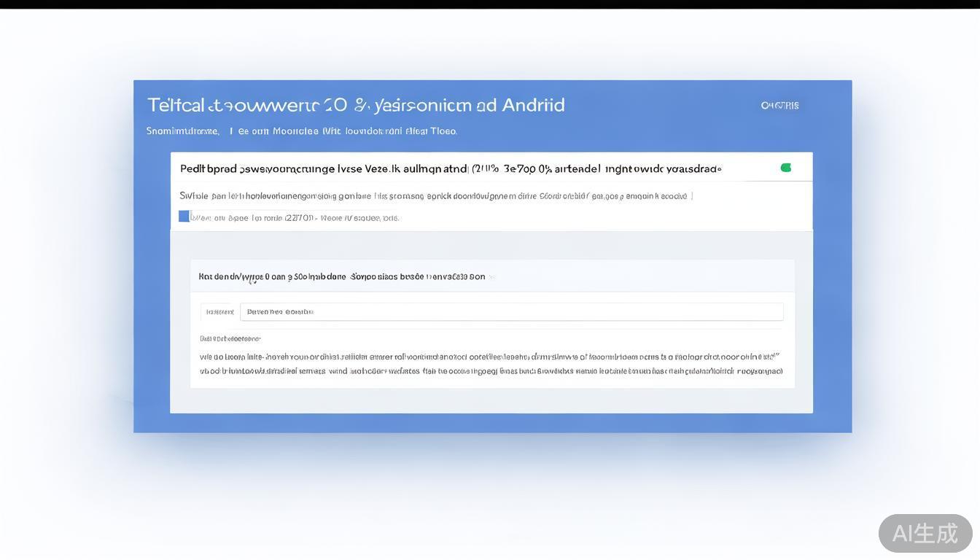Click the section header starting with "Kat dendv"
The image size is (980, 560).
tap(341, 277)
